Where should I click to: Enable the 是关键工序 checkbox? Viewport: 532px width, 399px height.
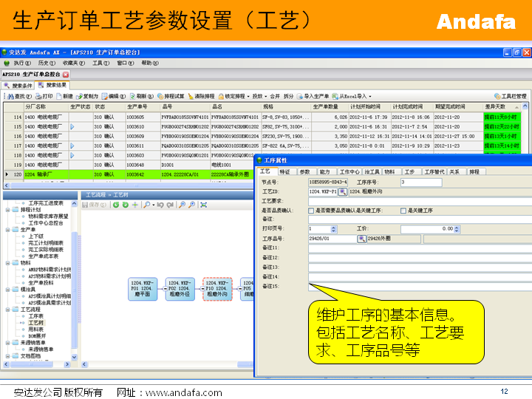403,211
